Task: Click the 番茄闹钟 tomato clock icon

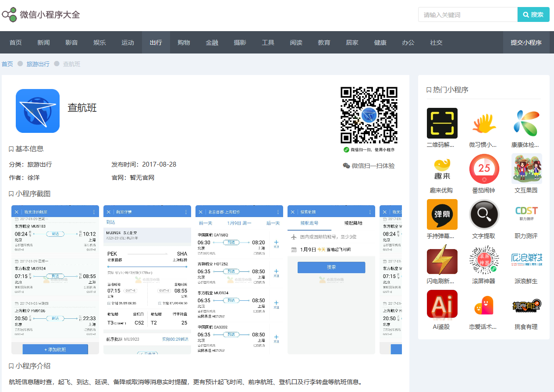Action: (484, 169)
